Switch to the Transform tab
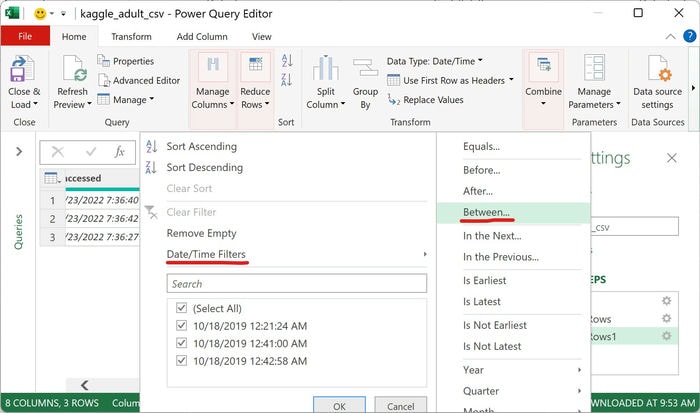Image resolution: width=700 pixels, height=413 pixels. click(131, 37)
